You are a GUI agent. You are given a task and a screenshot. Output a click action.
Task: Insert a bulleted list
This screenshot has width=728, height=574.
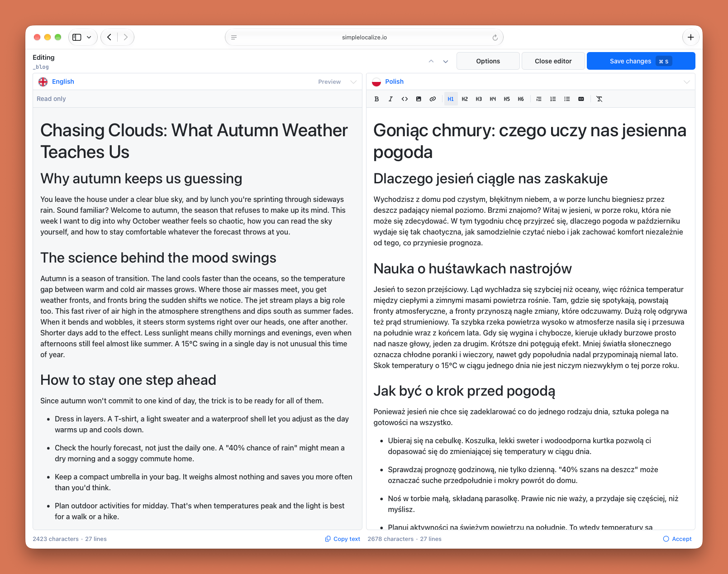pos(567,99)
